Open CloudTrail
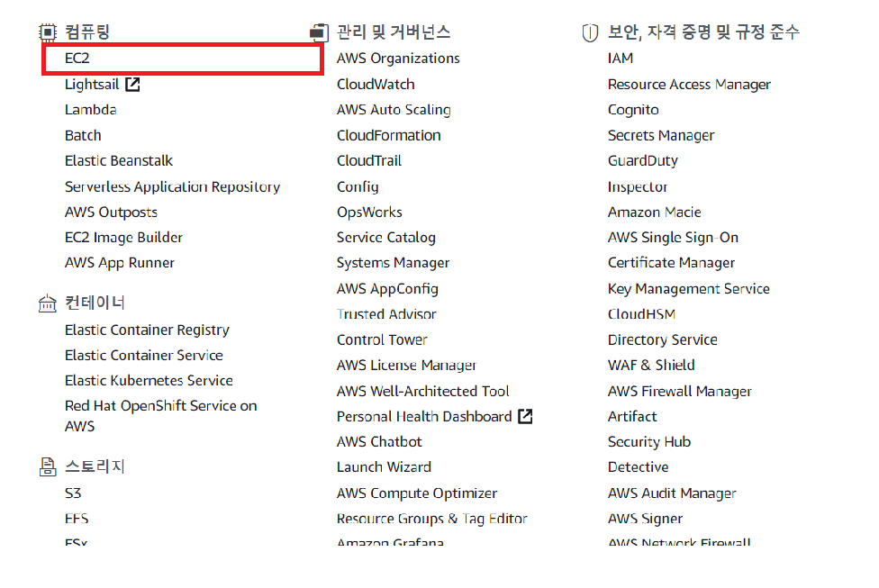This screenshot has height=588, width=879. pos(369,161)
